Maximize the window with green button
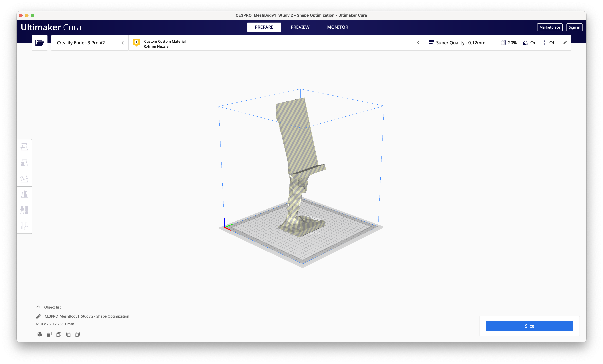The width and height of the screenshot is (603, 364). pyautogui.click(x=32, y=15)
